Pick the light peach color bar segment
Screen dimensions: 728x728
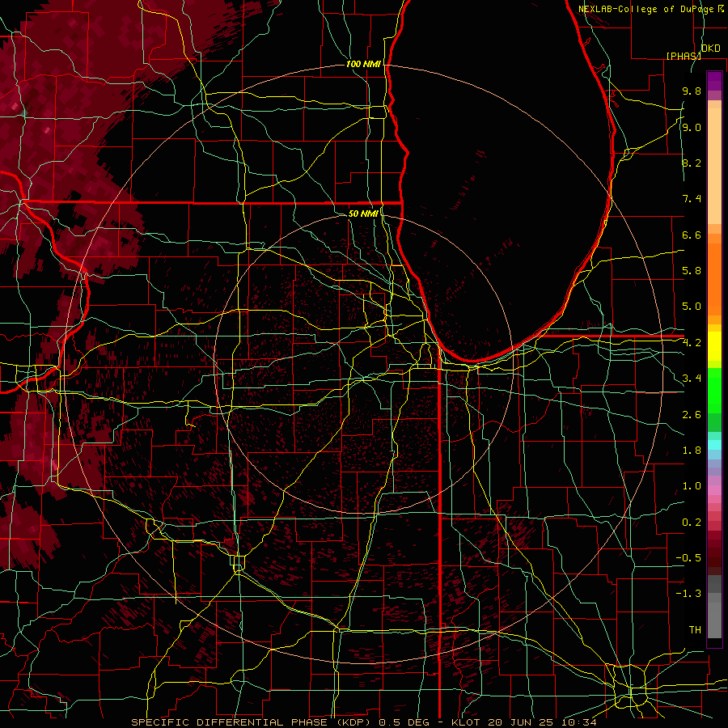pyautogui.click(x=714, y=167)
